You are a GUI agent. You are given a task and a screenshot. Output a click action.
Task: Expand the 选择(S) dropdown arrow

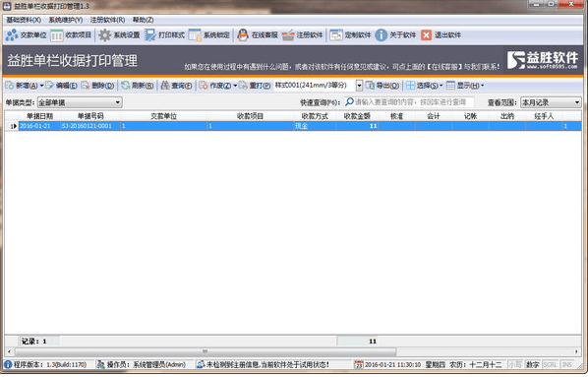point(441,86)
